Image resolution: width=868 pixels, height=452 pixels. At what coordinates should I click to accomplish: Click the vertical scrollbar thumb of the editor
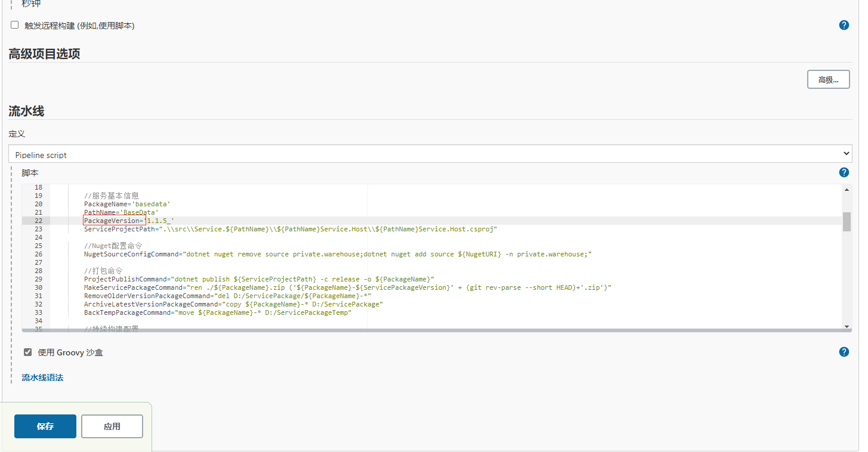click(x=847, y=221)
